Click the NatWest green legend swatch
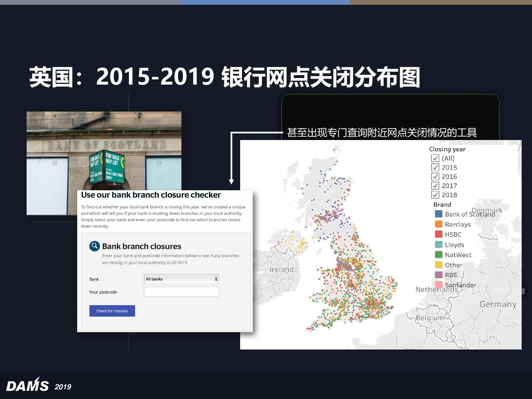Screen dimensions: 532x399 439,255
